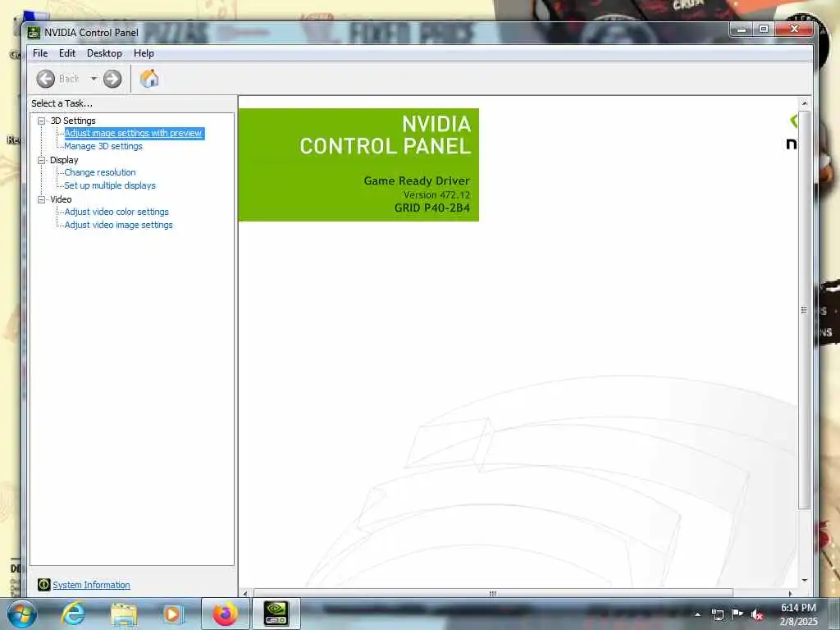Minimize the NVIDIA Control Panel window

(742, 29)
